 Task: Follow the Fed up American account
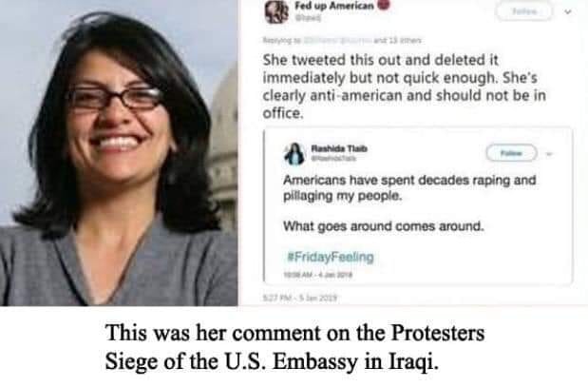click(x=524, y=11)
